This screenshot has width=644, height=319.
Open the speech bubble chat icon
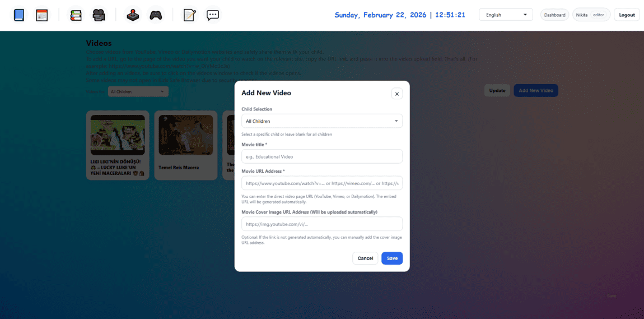point(213,15)
